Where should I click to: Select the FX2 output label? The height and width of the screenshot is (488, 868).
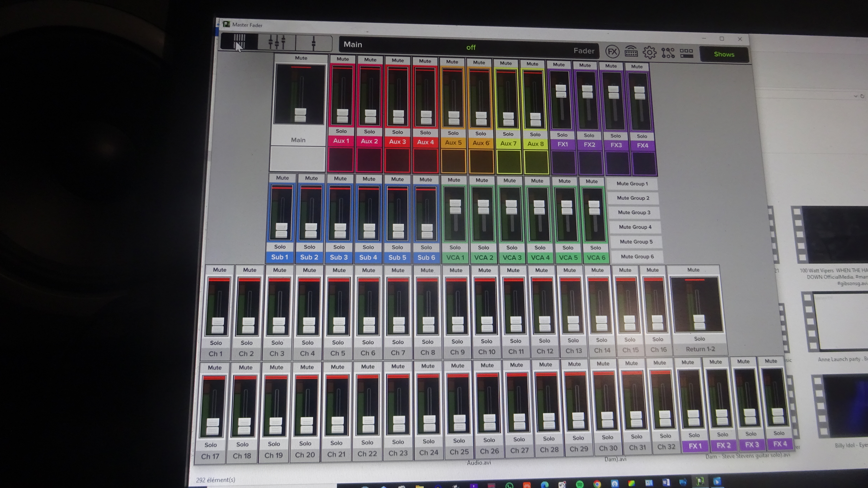pos(589,145)
